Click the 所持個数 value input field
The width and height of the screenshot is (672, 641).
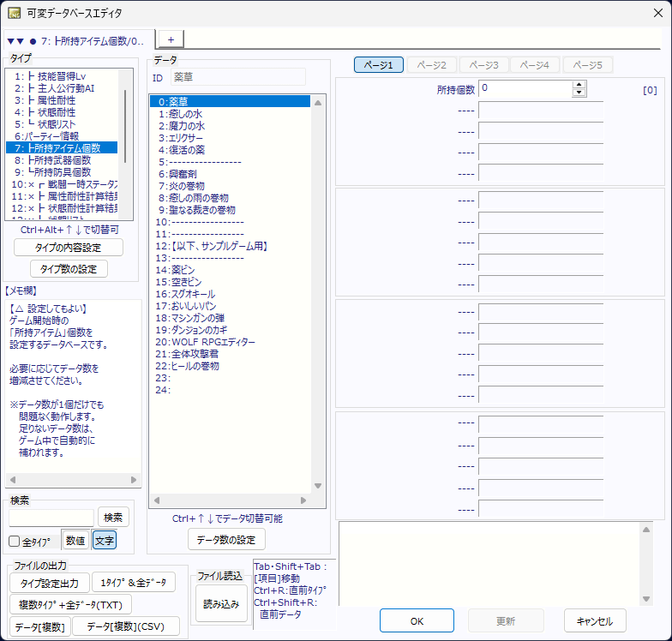coord(525,88)
